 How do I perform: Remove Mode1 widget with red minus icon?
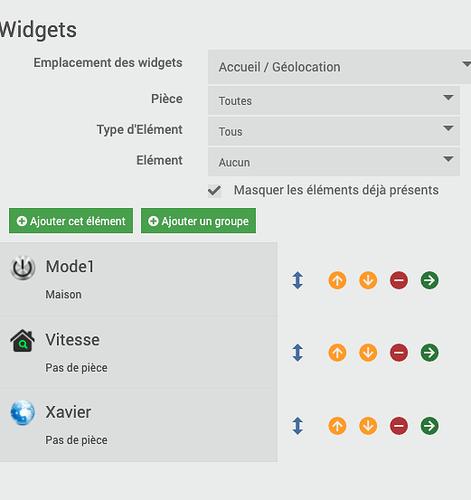(x=399, y=280)
